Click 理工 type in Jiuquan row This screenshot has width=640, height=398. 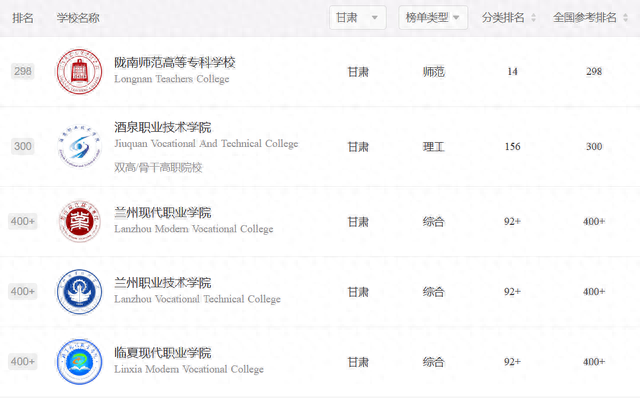click(x=433, y=147)
